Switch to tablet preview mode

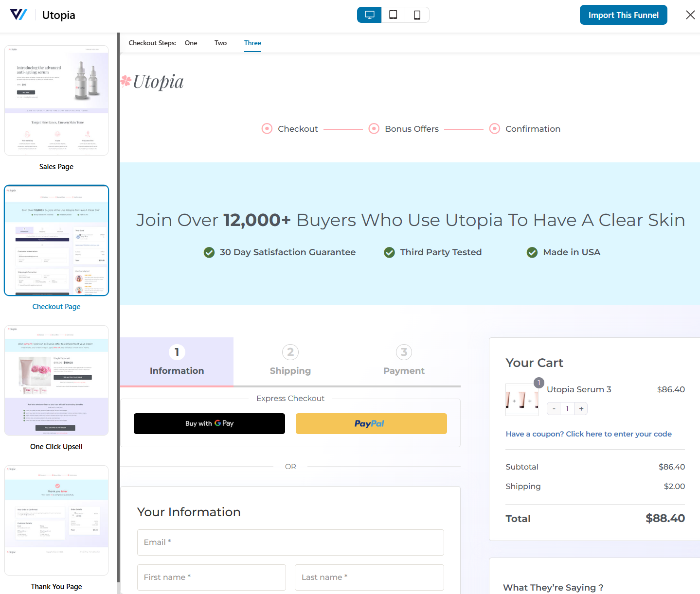[393, 15]
